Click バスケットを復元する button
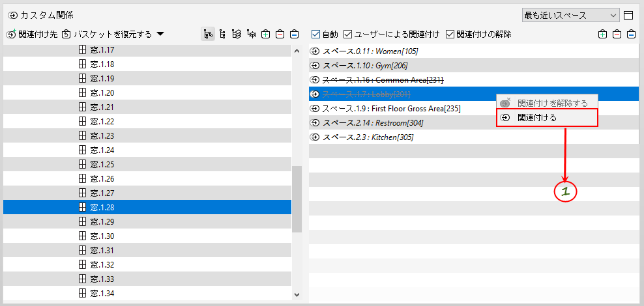The width and height of the screenshot is (644, 306). pyautogui.click(x=108, y=35)
